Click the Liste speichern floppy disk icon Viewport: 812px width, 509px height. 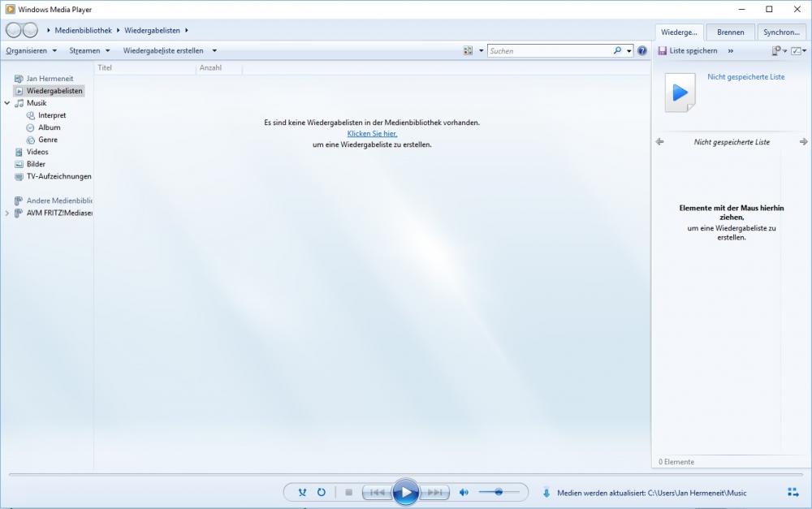point(663,51)
